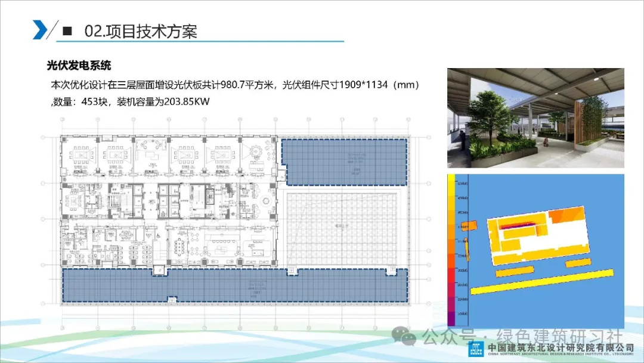Screen dimensions: 644x363
Task: Select the slide title 02.项目技术方案
Action: [141, 30]
